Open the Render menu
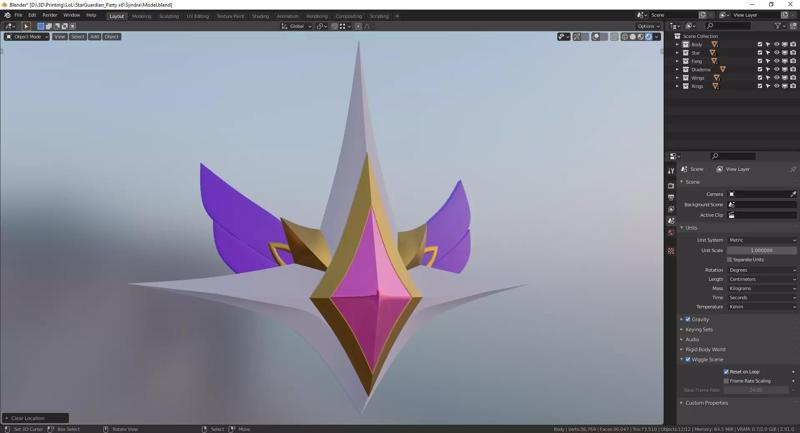This screenshot has width=800, height=433. click(x=49, y=15)
